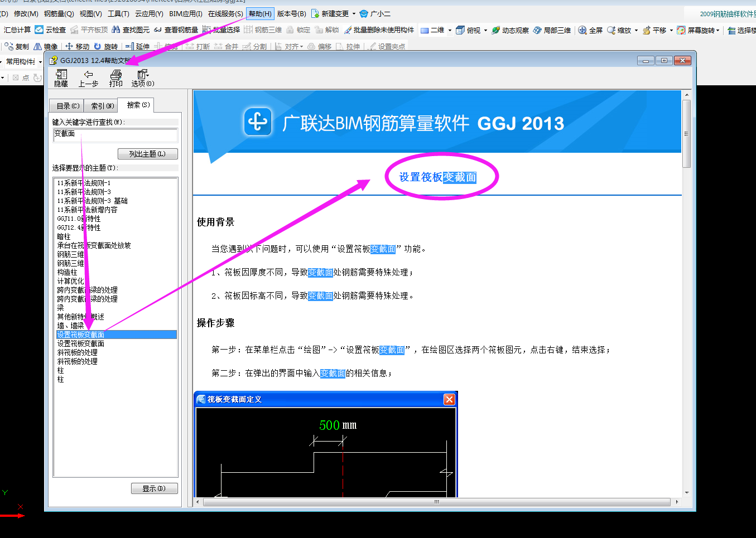This screenshot has width=756, height=538.
Task: Select the 旋转 rotate tool
Action: [x=106, y=46]
